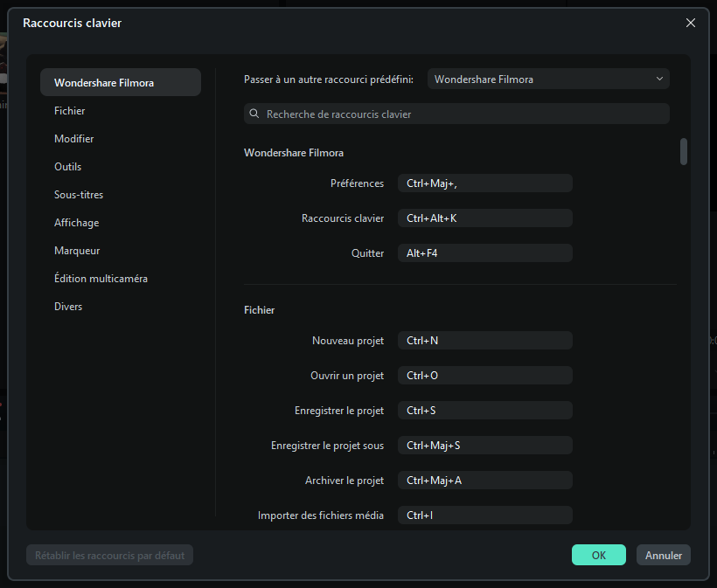Edit the Nouveau projet shortcut Ctrl+N

(x=484, y=341)
